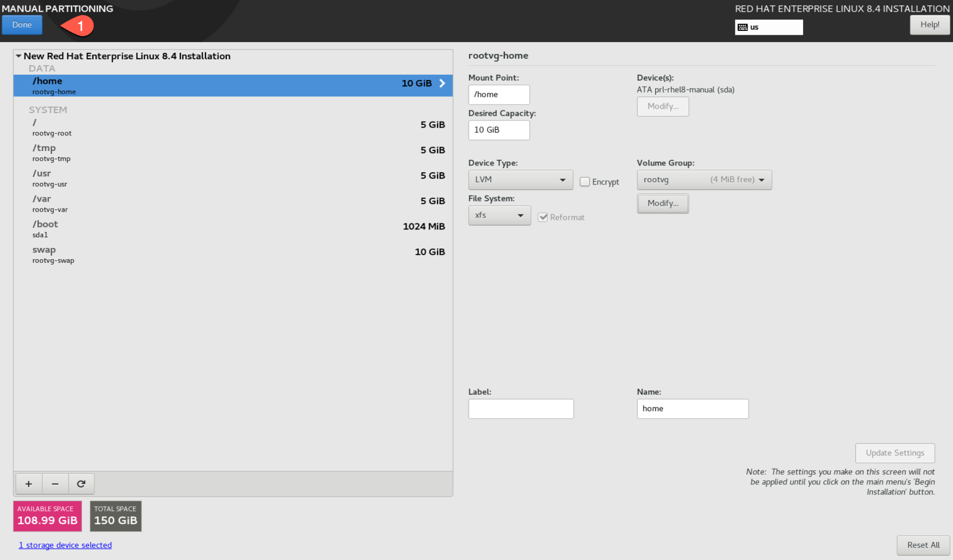The height and width of the screenshot is (560, 953).
Task: Click the ATA prl-rhel8-manual (sda) device text
Action: pyautogui.click(x=686, y=90)
